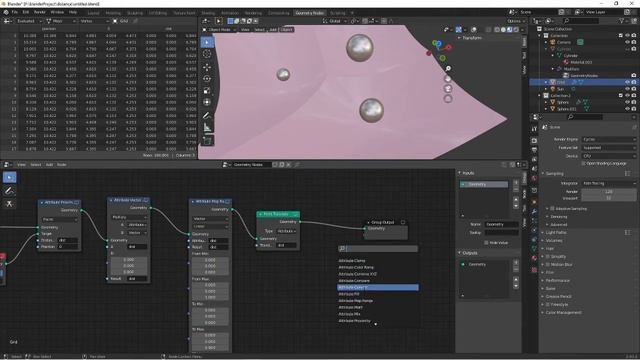This screenshot has width=640, height=360.
Task: Open the Output properties tab icon
Action: click(x=534, y=150)
